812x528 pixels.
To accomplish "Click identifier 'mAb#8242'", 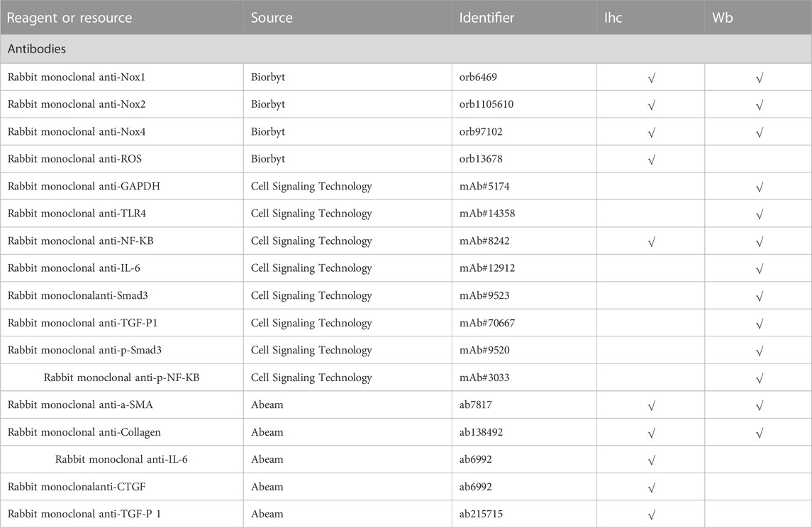I will (x=484, y=241).
